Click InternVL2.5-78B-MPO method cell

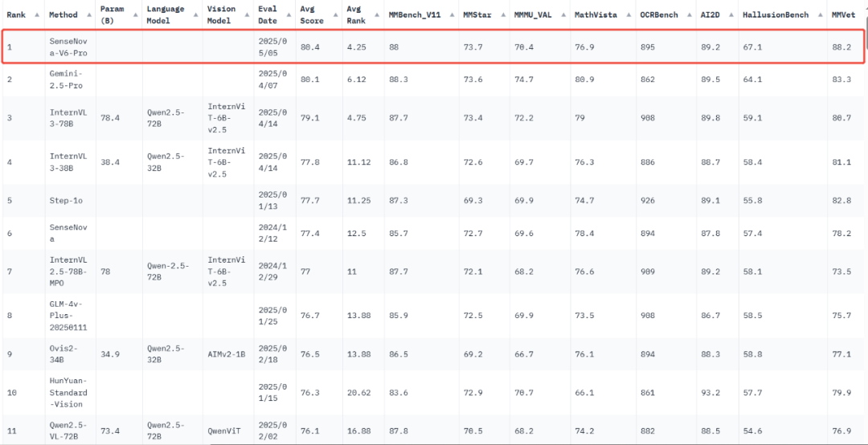coord(67,271)
